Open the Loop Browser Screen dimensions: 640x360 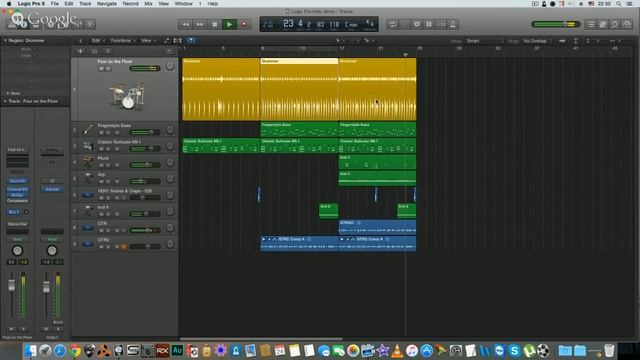point(615,24)
